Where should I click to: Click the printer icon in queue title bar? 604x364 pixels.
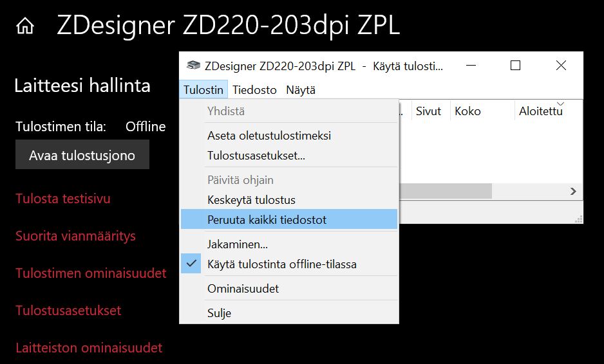[x=193, y=66]
